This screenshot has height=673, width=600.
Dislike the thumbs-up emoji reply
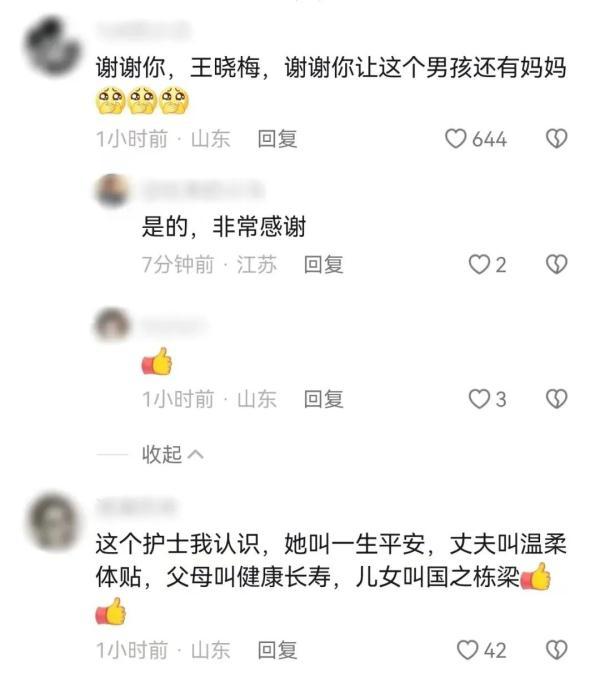(x=557, y=399)
